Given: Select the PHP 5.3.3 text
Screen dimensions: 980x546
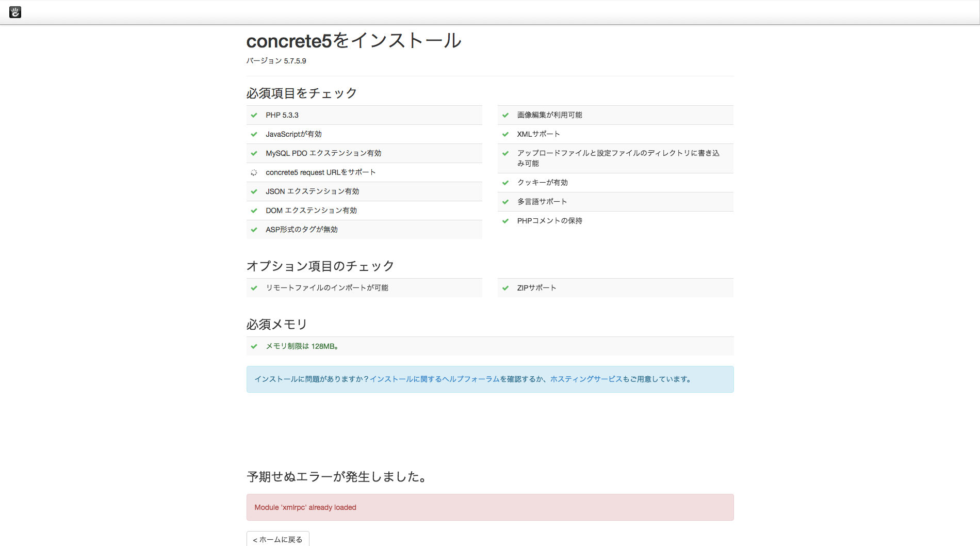Looking at the screenshot, I should (x=282, y=115).
